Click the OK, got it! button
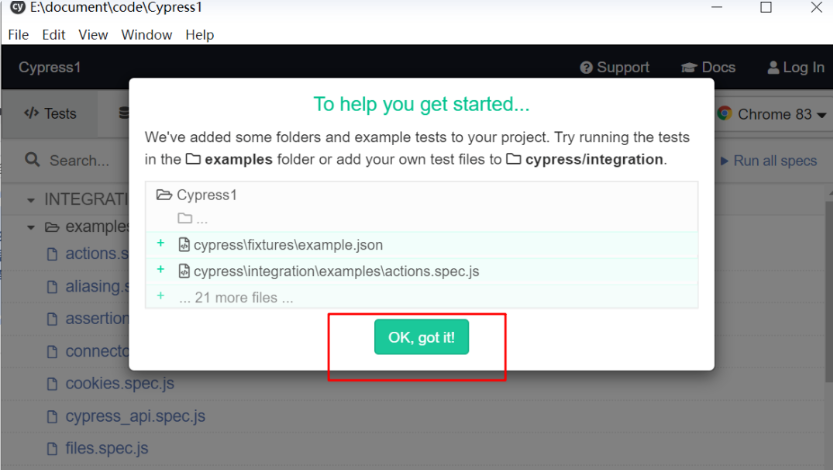Image resolution: width=833 pixels, height=470 pixels. tap(421, 337)
